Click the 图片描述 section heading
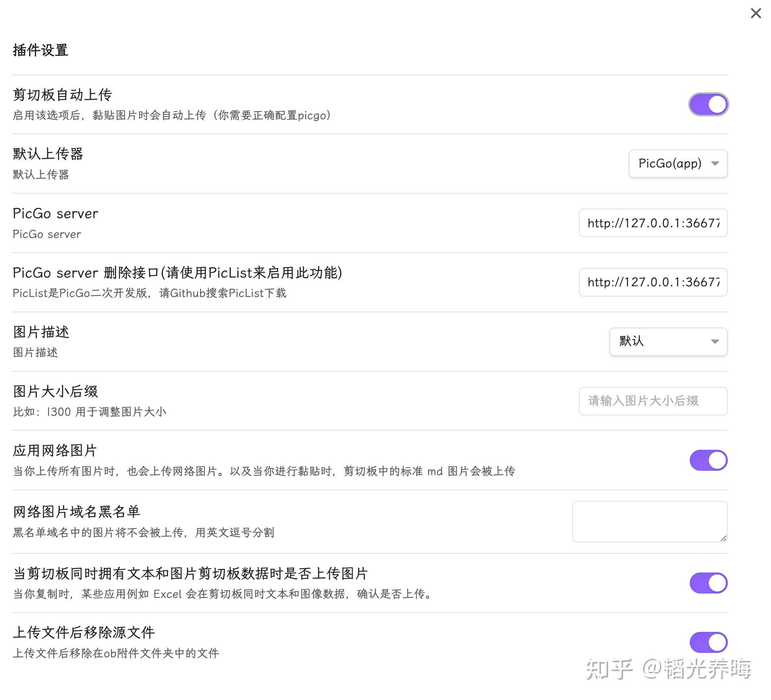 41,332
